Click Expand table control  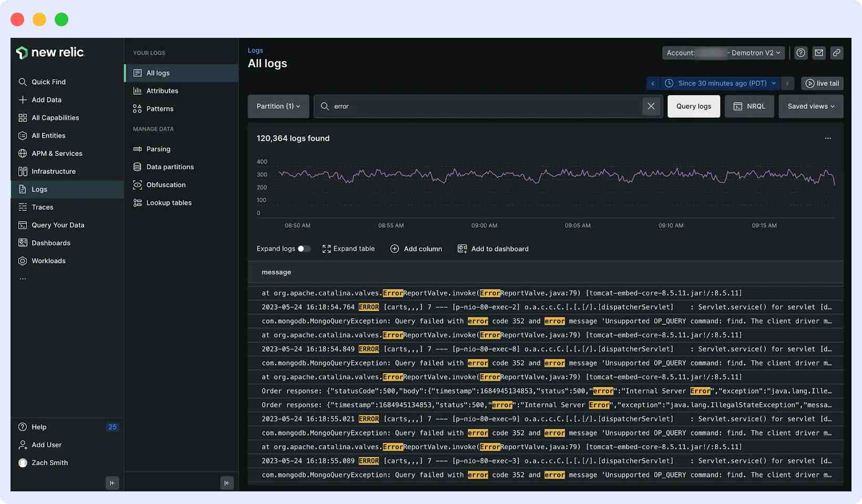coord(348,249)
